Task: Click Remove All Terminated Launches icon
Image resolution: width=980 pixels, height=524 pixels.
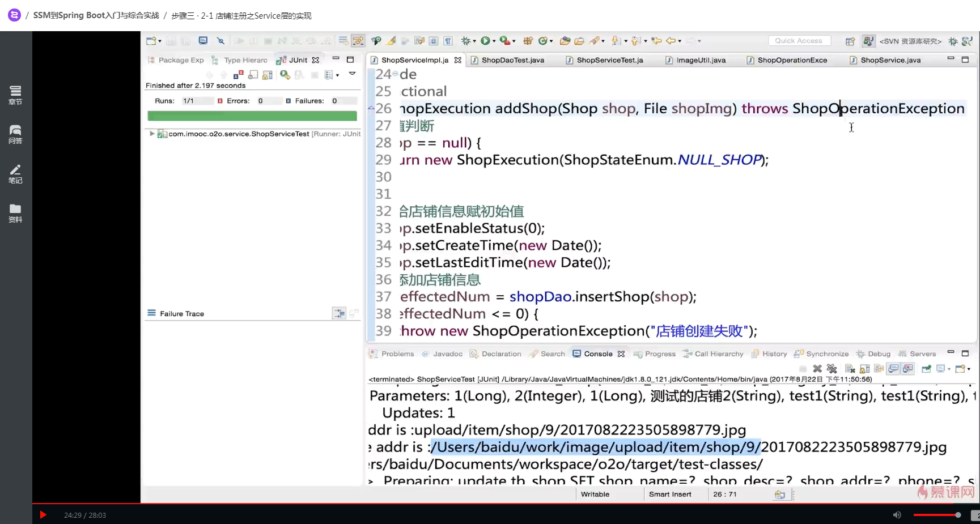Action: click(x=831, y=369)
